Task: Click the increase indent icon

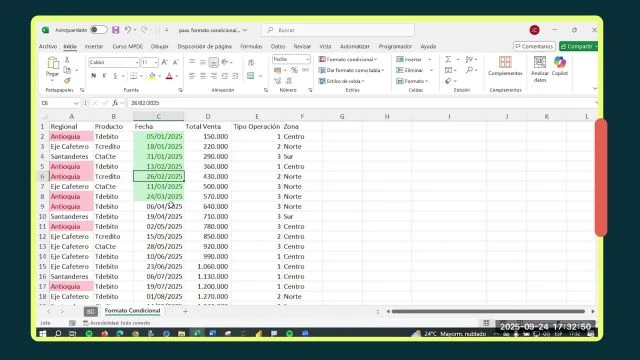Action: (236, 76)
